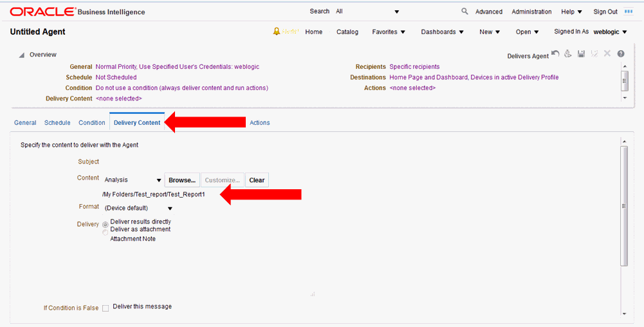Viewport: 644px width, 327px height.
Task: Open the Dashboards dropdown menu
Action: 443,32
